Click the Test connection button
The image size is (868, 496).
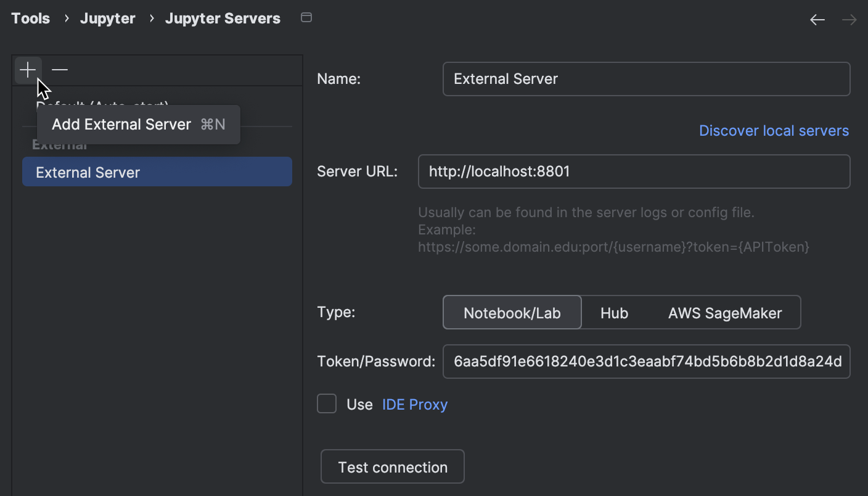(393, 467)
